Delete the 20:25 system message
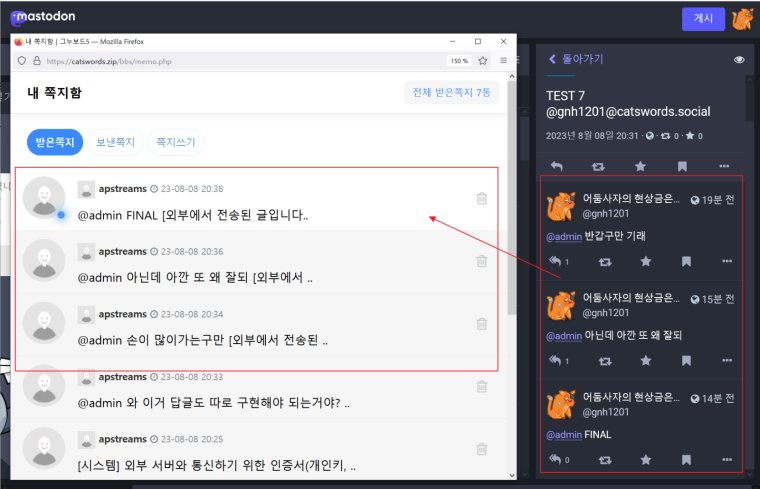760x489 pixels. tap(481, 449)
